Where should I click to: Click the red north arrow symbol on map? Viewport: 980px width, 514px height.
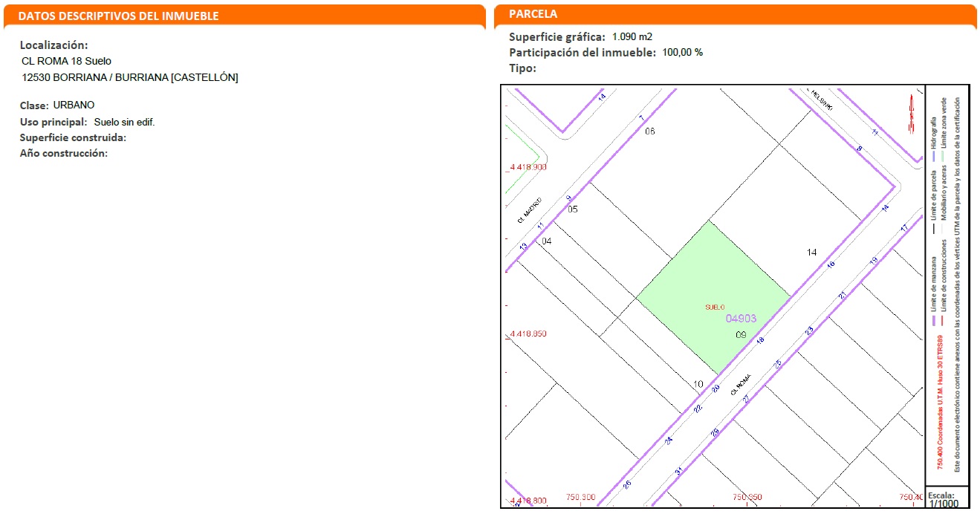(x=910, y=115)
